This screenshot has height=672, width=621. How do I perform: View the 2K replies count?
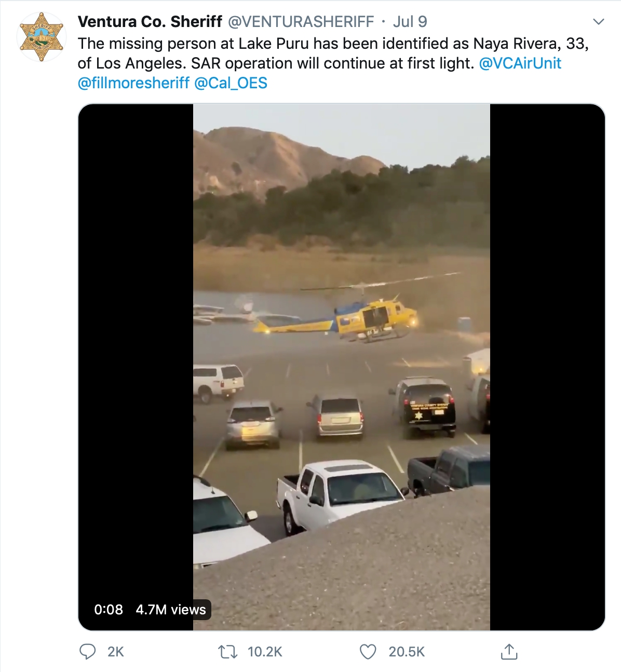click(115, 652)
